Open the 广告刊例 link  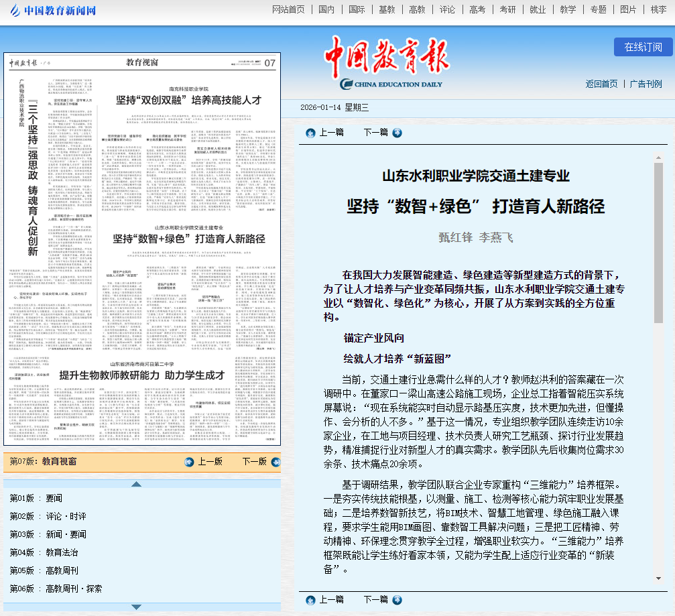point(646,84)
